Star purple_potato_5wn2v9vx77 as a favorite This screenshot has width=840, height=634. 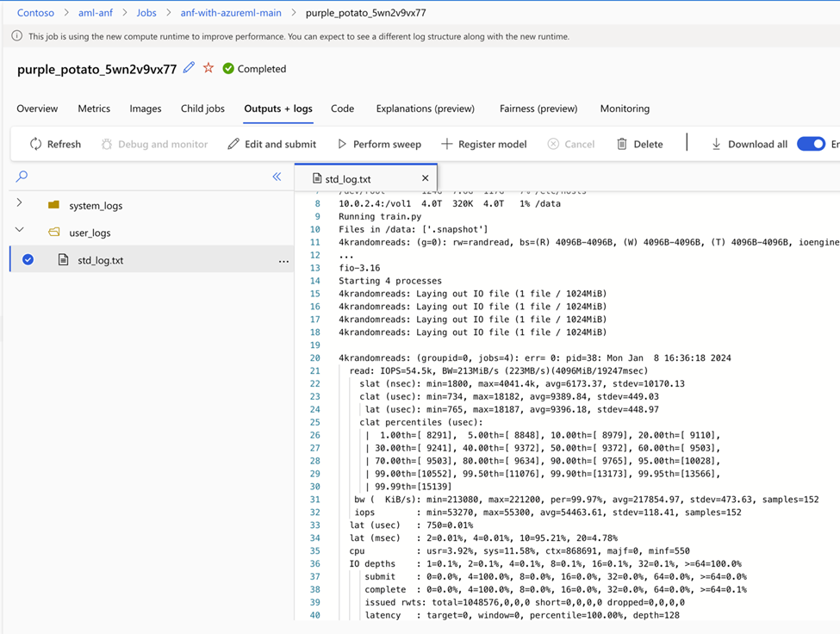pos(208,68)
